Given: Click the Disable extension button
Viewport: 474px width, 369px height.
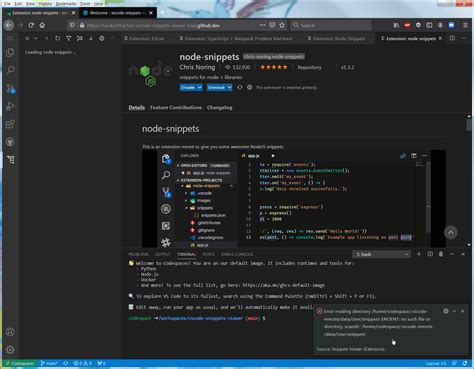Looking at the screenshot, I should (x=188, y=87).
